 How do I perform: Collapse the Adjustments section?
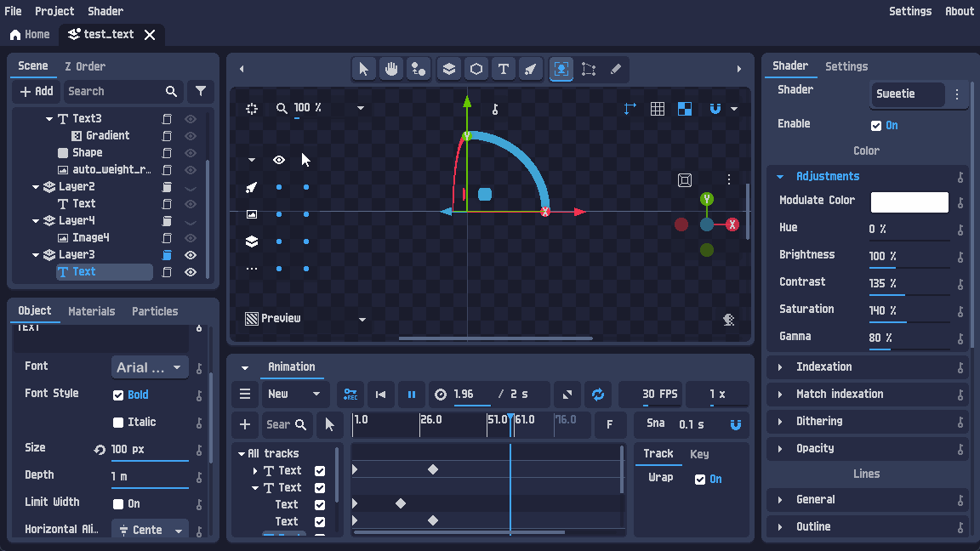tap(780, 177)
